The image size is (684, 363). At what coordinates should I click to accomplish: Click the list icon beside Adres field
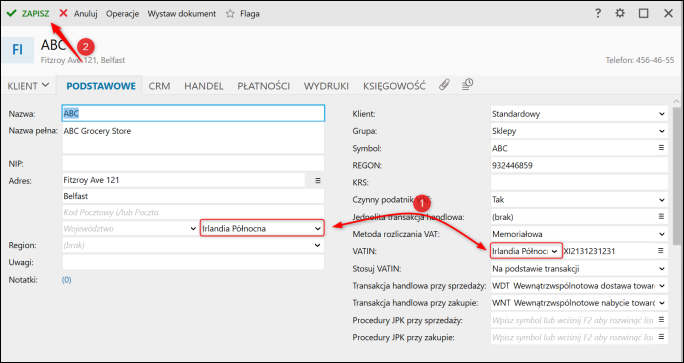pos(318,180)
